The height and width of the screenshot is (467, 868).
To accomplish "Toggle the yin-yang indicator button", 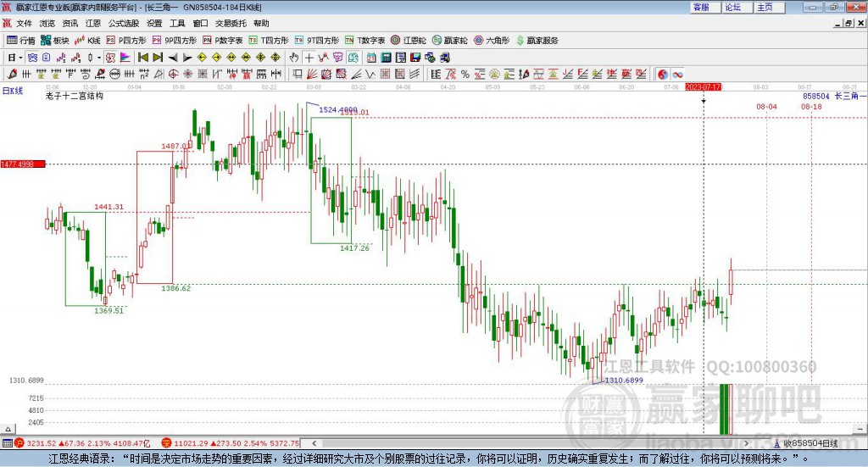I will click(663, 74).
